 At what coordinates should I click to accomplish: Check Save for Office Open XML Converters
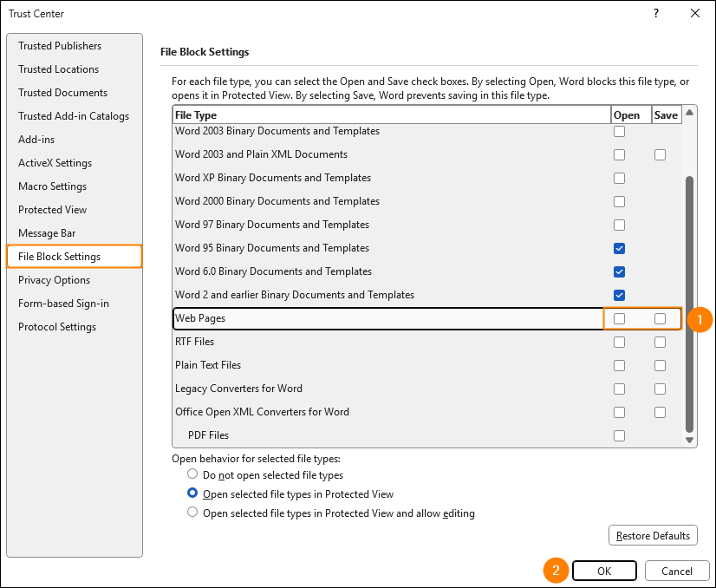pos(660,412)
